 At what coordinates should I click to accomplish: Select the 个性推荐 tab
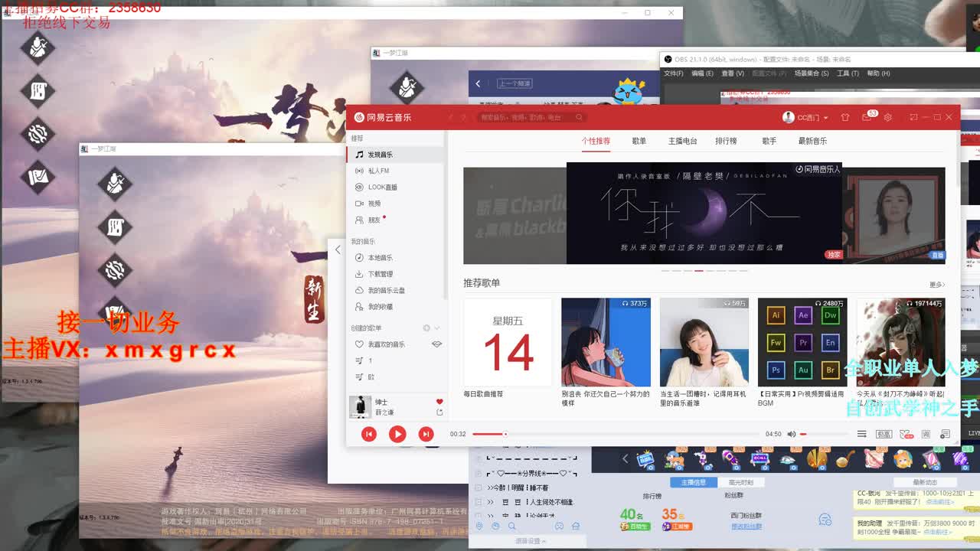[596, 141]
